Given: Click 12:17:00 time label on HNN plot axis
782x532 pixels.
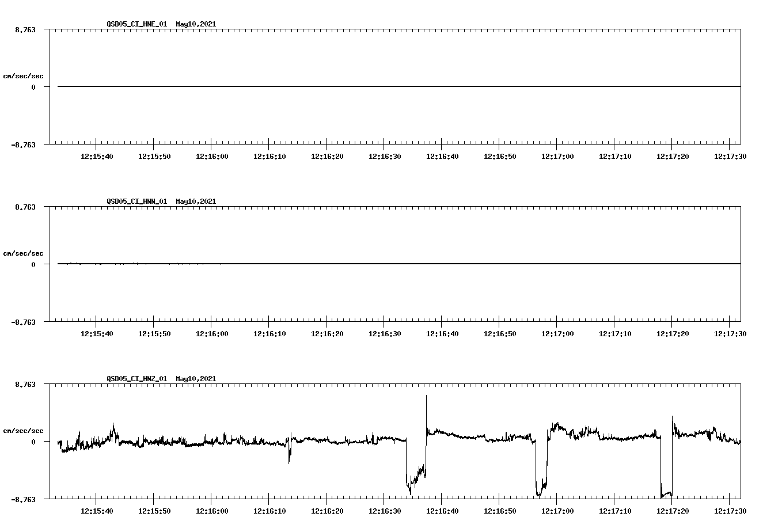Looking at the screenshot, I should click(557, 333).
